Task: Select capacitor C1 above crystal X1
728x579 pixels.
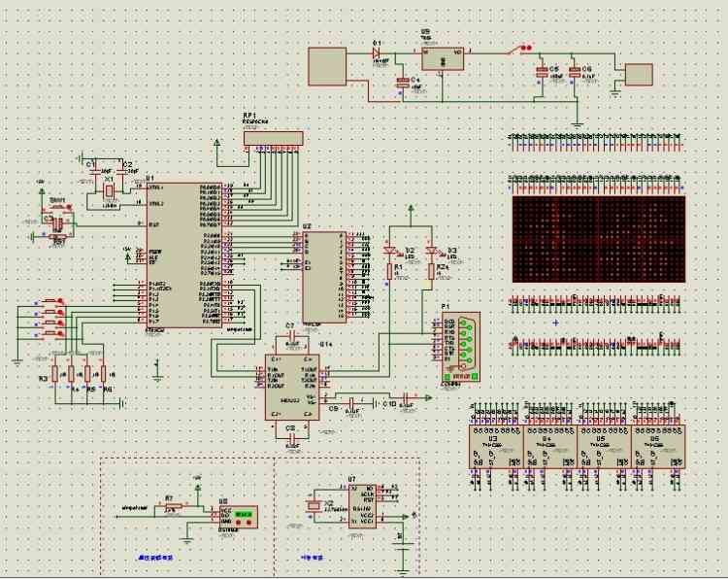Action: [x=95, y=171]
